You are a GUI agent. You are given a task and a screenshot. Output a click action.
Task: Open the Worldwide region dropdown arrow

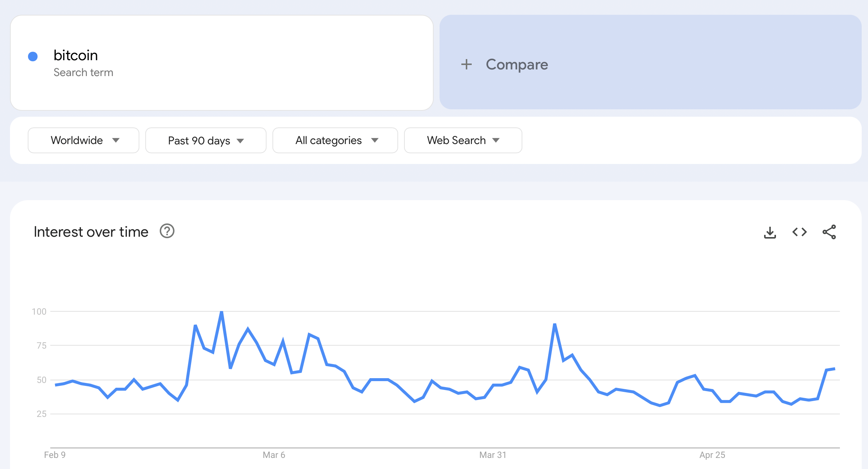pyautogui.click(x=116, y=140)
